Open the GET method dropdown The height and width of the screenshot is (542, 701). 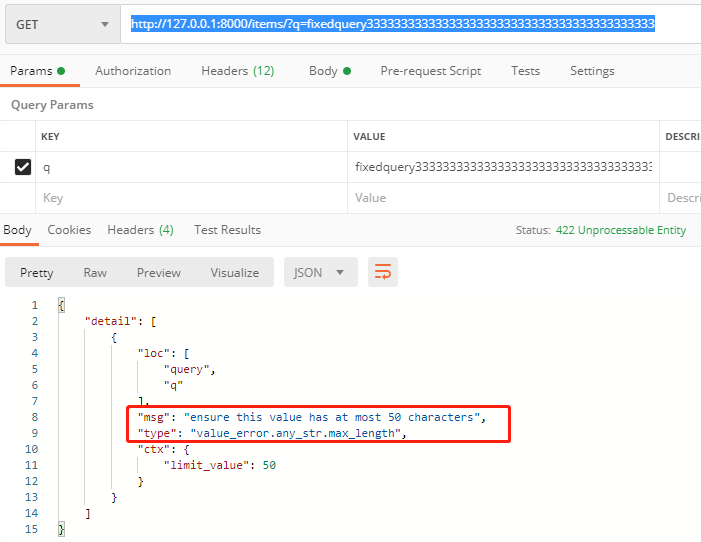(x=62, y=24)
